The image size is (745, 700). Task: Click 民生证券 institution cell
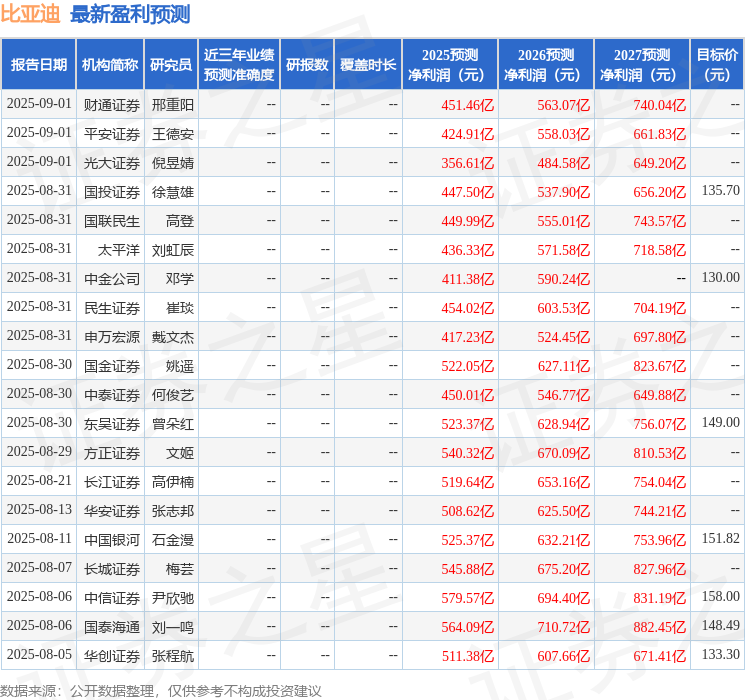point(112,308)
